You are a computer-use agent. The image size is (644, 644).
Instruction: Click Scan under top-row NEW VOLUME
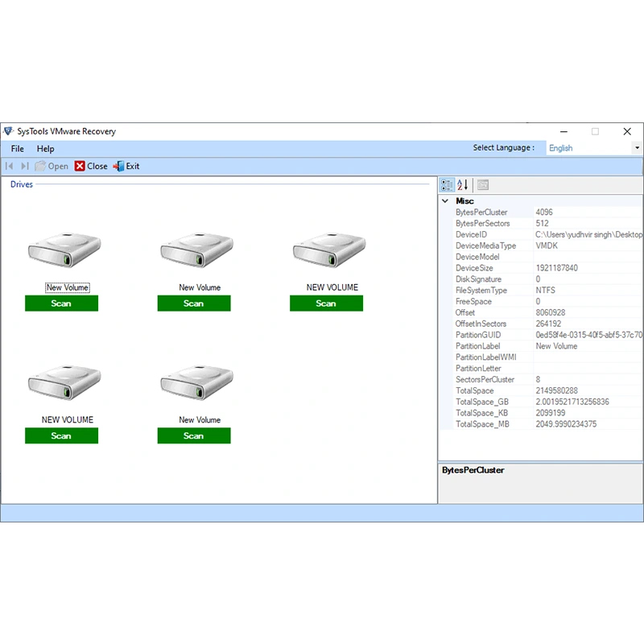327,303
